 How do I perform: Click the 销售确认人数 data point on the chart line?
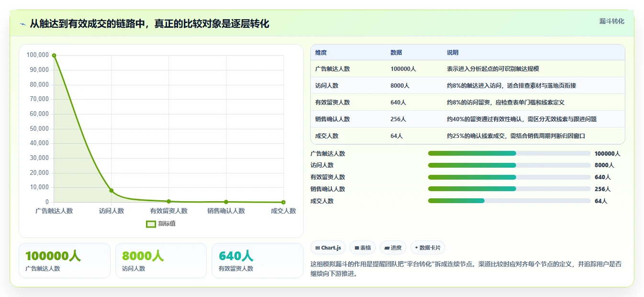pyautogui.click(x=226, y=202)
